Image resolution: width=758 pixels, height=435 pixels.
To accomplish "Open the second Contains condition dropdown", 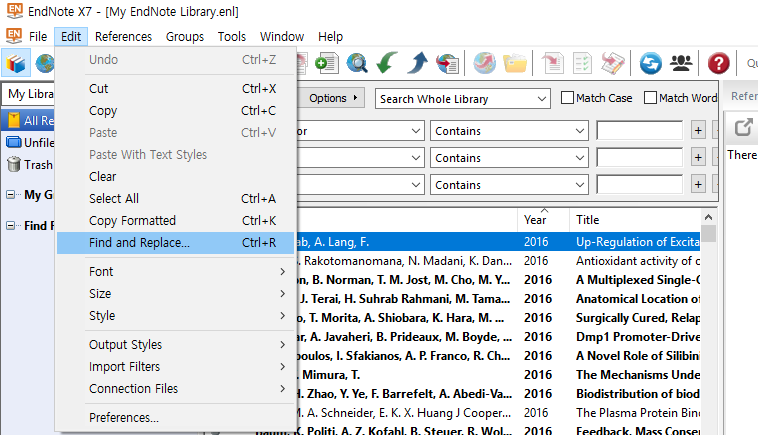I will [x=509, y=158].
